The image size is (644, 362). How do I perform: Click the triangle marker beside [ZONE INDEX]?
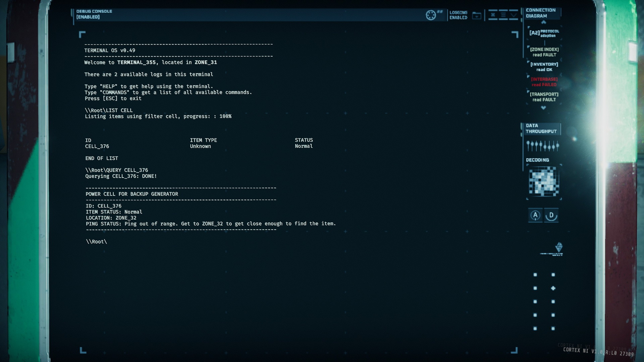pyautogui.click(x=529, y=47)
